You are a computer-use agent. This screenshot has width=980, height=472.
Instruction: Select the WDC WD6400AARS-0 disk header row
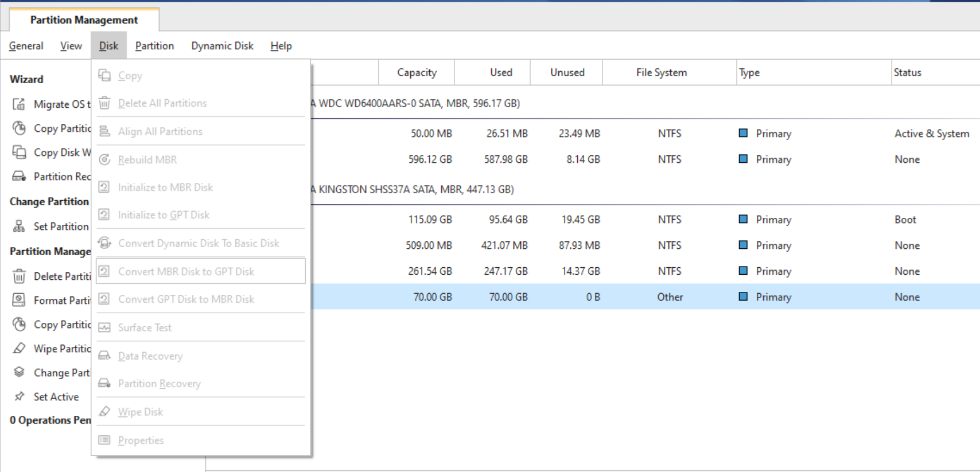(x=645, y=103)
